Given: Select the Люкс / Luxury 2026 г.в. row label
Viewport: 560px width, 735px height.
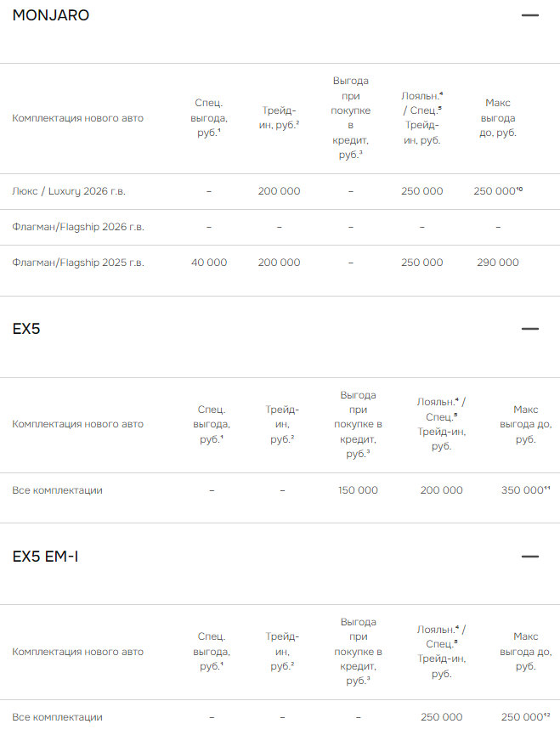Looking at the screenshot, I should [69, 192].
